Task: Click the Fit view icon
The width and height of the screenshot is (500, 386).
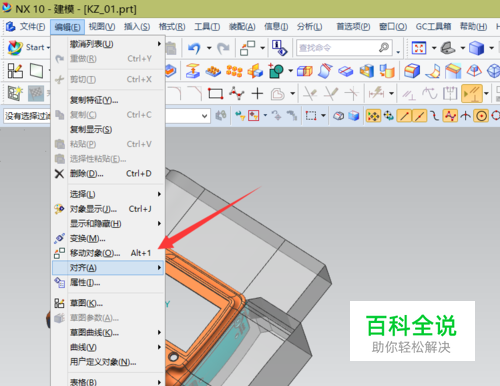Action: coord(419,48)
